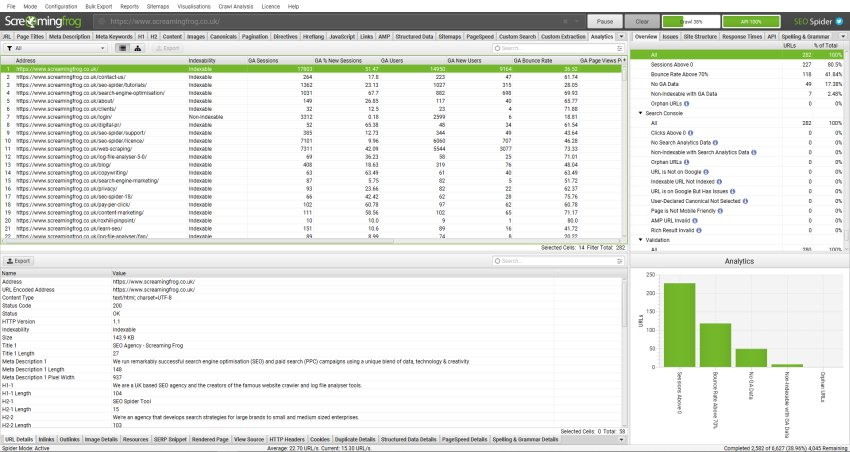Click the Bounce Rate Above 70% chart bar
850x452 pixels.
pyautogui.click(x=715, y=345)
